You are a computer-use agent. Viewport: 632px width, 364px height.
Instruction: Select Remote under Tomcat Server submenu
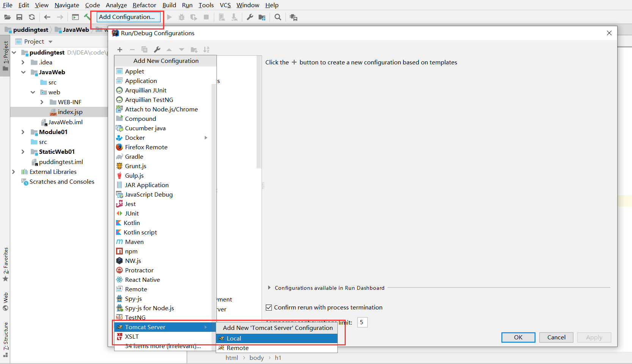pos(277,348)
